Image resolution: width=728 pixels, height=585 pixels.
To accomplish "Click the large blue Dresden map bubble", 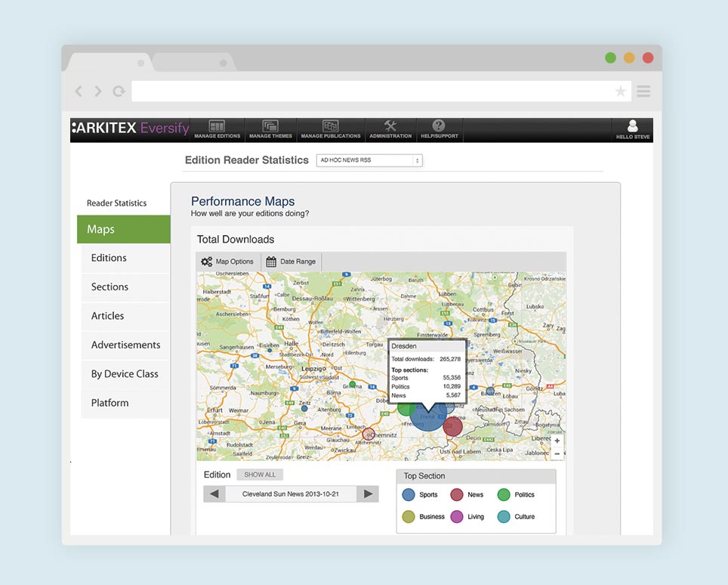I will pyautogui.click(x=428, y=416).
